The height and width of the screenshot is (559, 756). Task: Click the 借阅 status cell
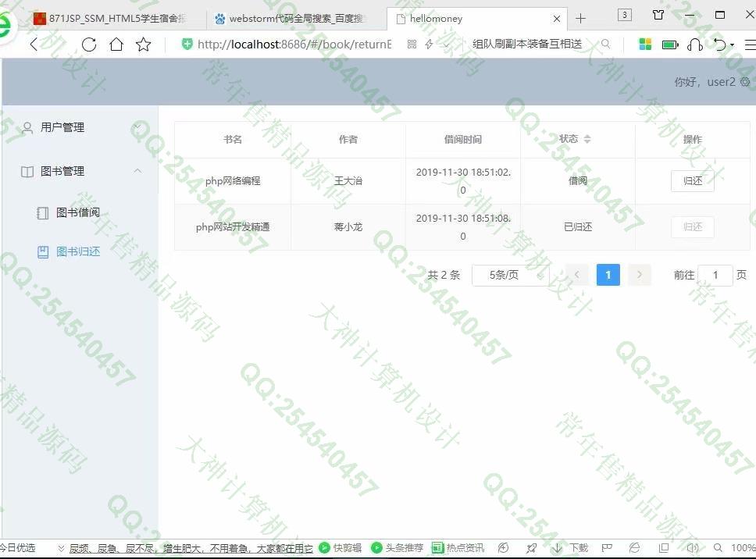(x=578, y=180)
